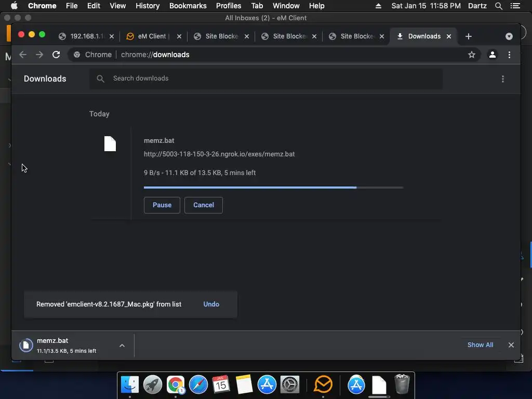This screenshot has width=532, height=399.
Task: Open the Bookmarks menu
Action: pyautogui.click(x=188, y=6)
